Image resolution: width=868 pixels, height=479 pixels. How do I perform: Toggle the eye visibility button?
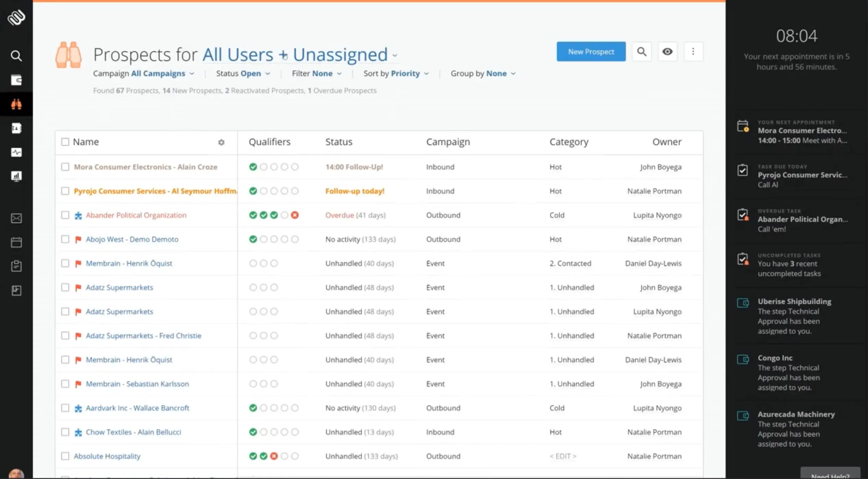[667, 52]
